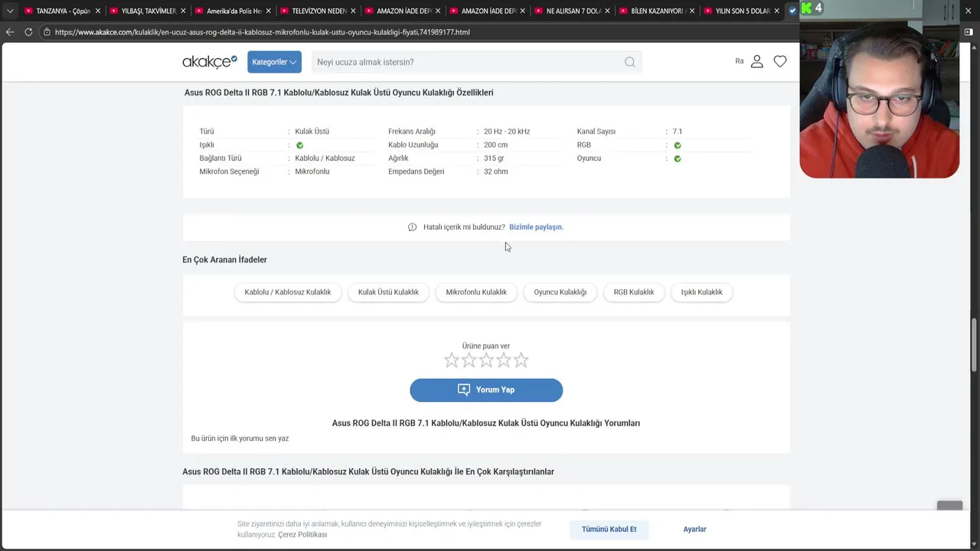
Task: Go back using the browser back arrow
Action: tap(10, 32)
